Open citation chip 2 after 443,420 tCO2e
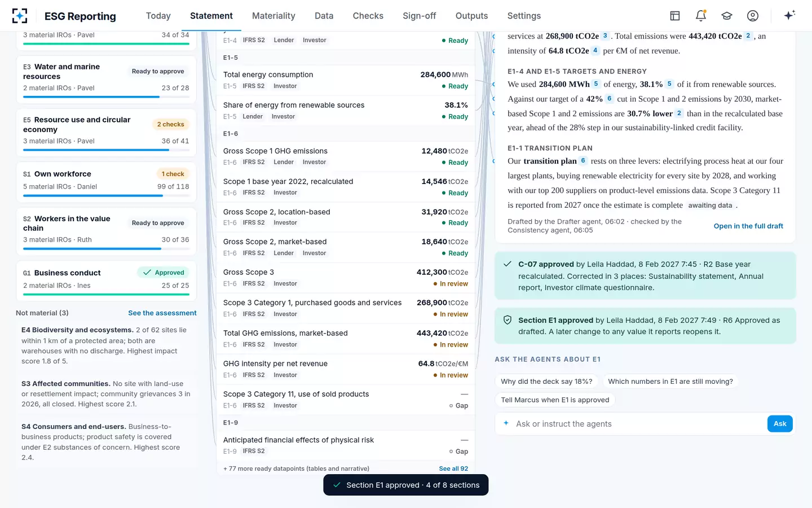The height and width of the screenshot is (508, 812). [748, 36]
